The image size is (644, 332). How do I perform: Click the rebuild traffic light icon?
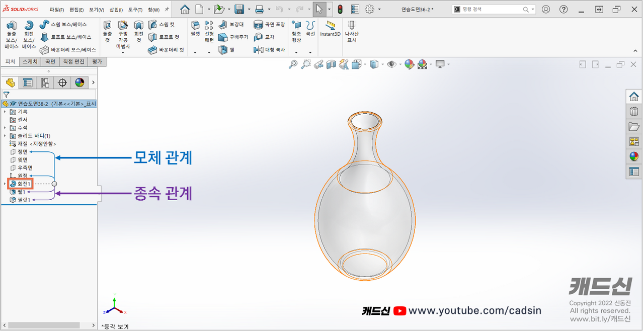click(x=340, y=9)
